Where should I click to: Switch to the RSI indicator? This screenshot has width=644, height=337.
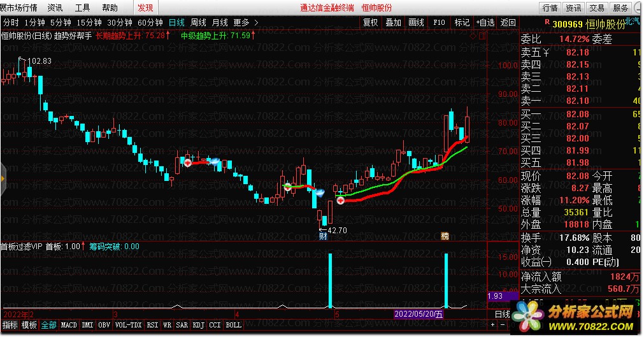152,325
